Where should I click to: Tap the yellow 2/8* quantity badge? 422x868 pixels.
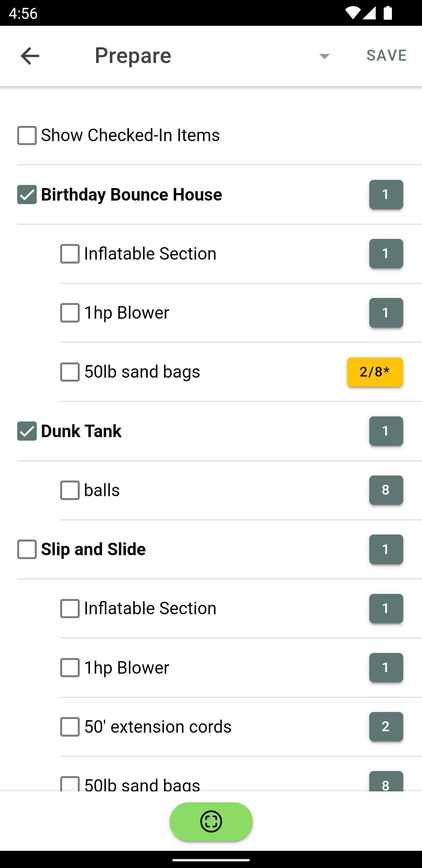375,372
